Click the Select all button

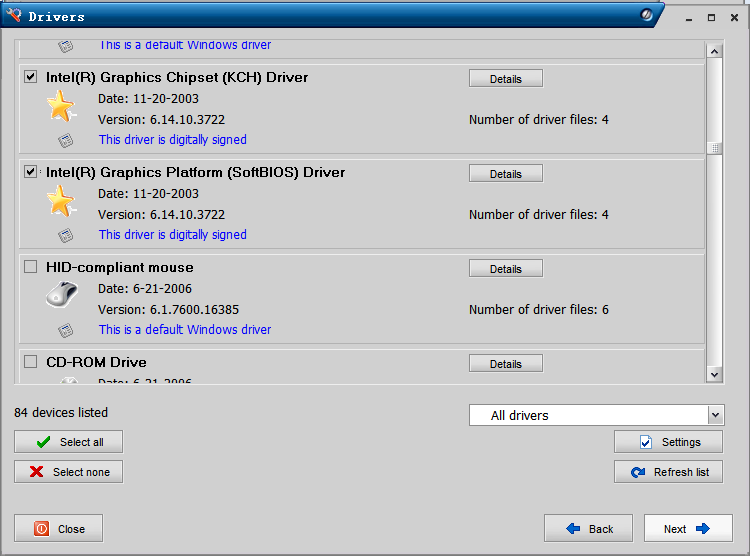click(x=68, y=442)
